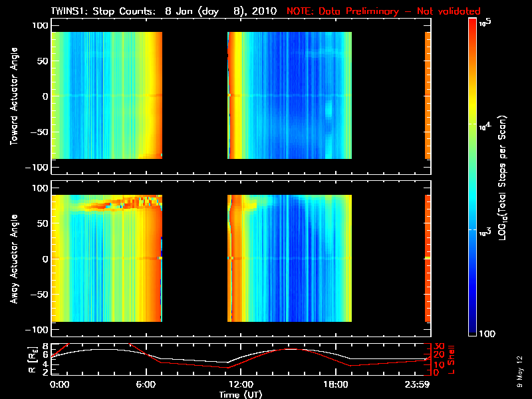Click the "18:00" time axis label
Image resolution: width=532 pixels, height=399 pixels.
coord(336,384)
